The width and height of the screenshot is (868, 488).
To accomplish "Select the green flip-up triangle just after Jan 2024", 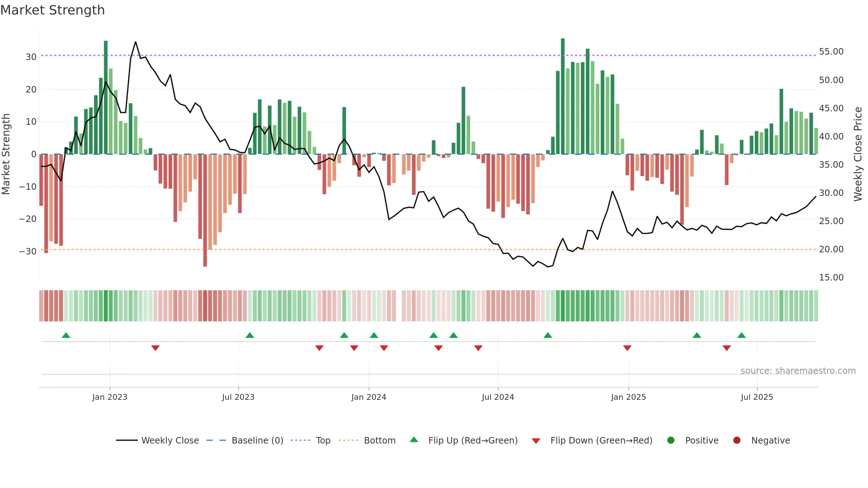I will [x=374, y=335].
